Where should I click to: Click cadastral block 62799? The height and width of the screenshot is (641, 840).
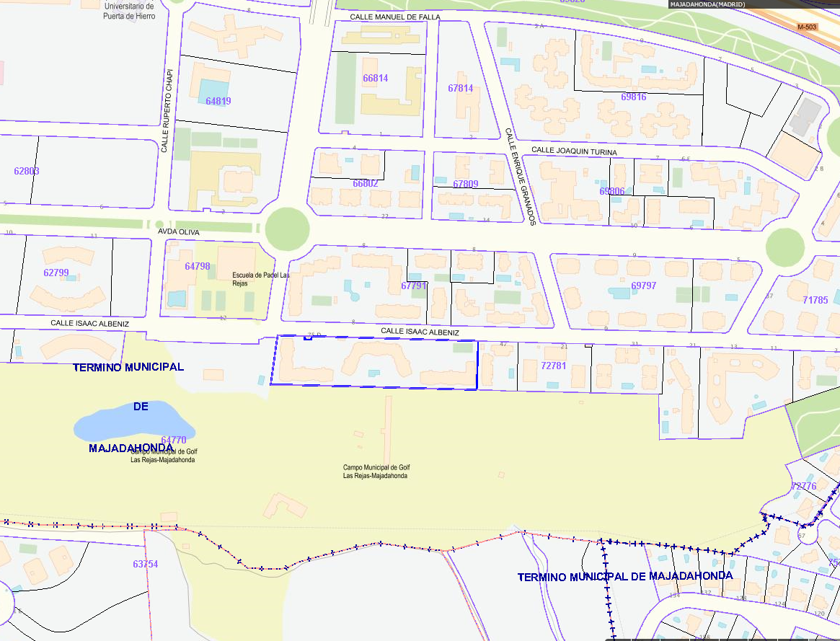[56, 273]
